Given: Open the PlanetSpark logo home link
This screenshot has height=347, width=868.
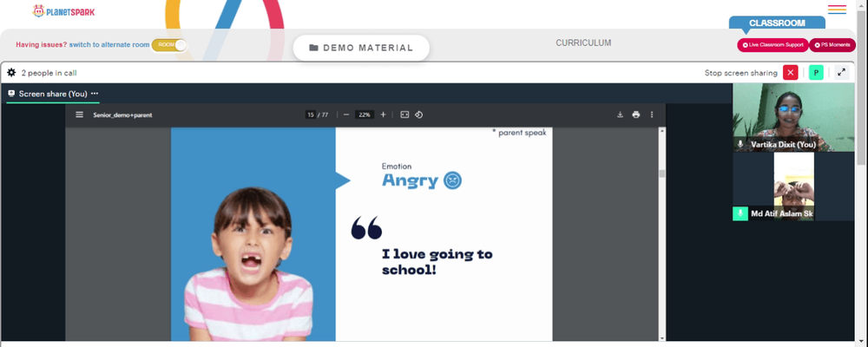Looking at the screenshot, I should [x=63, y=11].
